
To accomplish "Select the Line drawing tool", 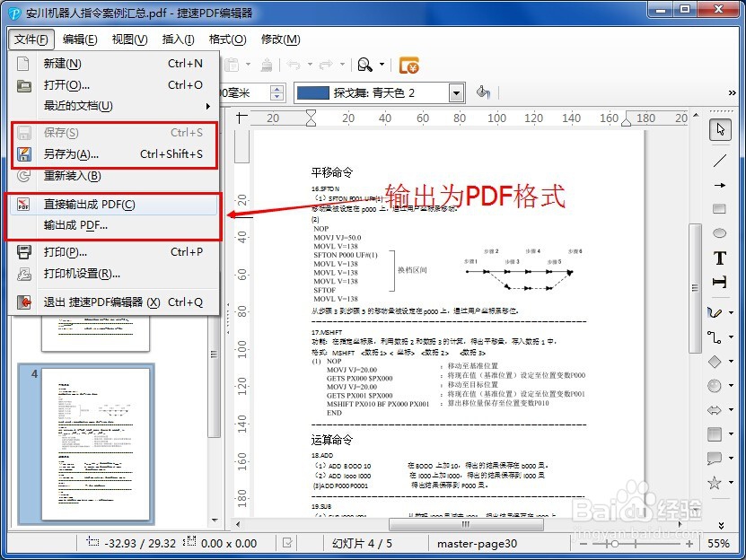I will (720, 161).
